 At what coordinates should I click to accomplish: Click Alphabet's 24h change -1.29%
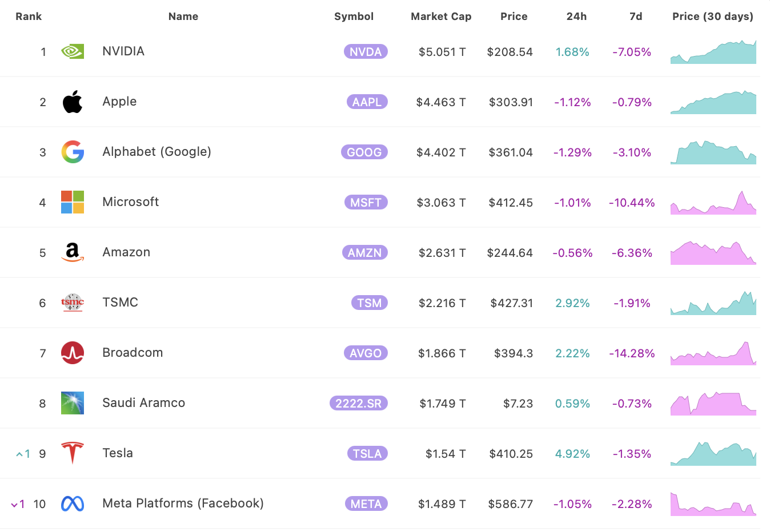[572, 152]
